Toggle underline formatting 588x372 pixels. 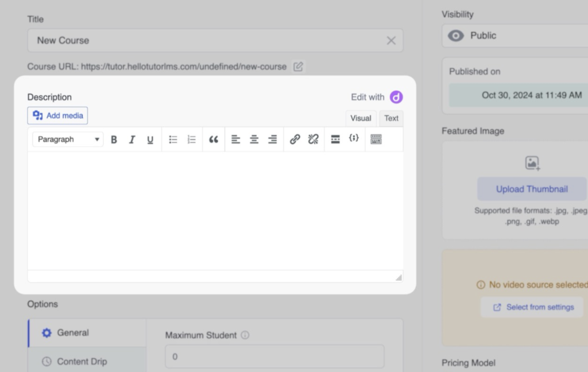click(150, 139)
